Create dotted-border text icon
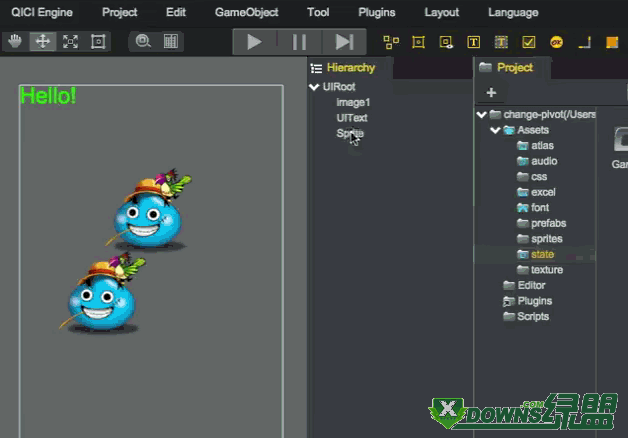Viewport: 628px width, 438px height. (501, 42)
